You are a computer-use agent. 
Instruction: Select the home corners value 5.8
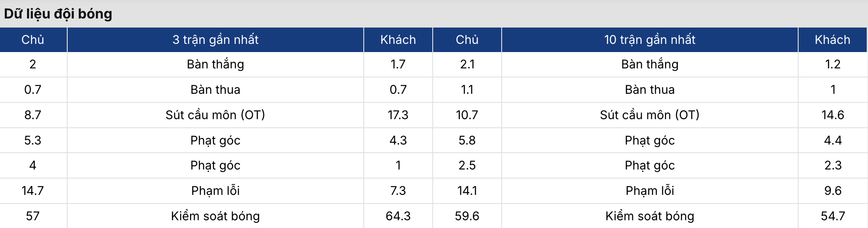[x=467, y=140]
